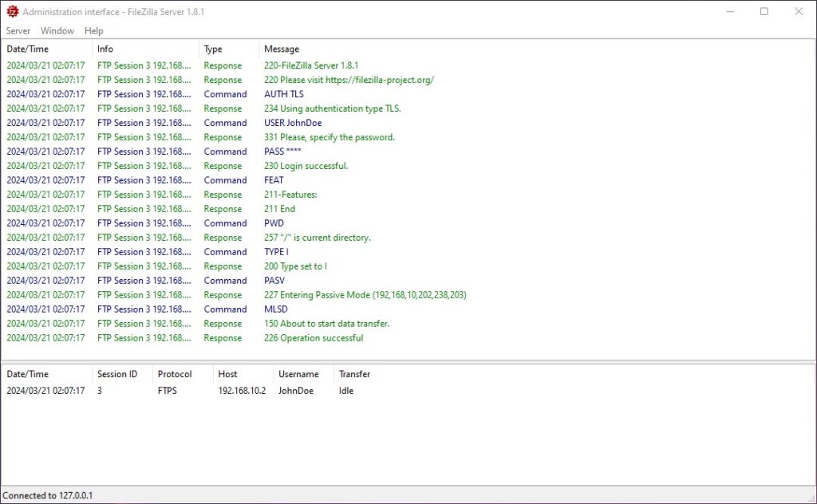Select the JohnDoe session row
This screenshot has width=817, height=504.
tap(295, 391)
